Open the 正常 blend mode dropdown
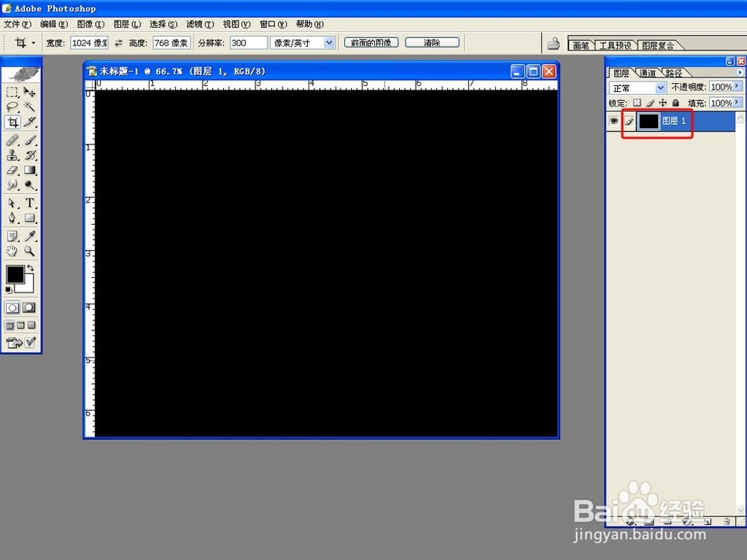This screenshot has width=747, height=560. click(x=660, y=87)
